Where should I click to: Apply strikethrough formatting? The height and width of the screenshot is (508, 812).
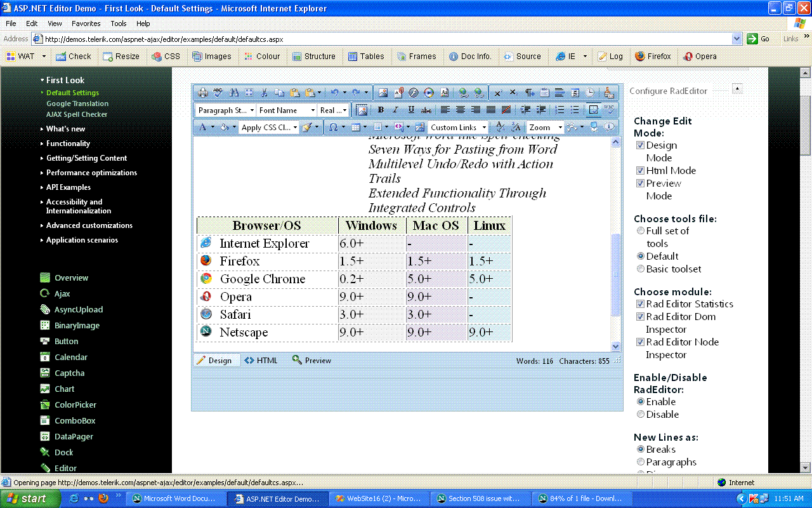click(x=427, y=110)
